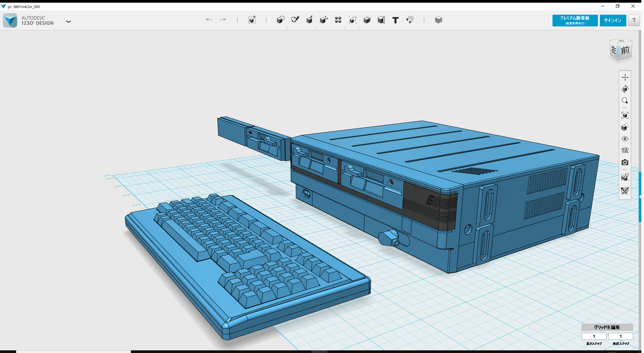Screen dimensions: 644x353
Task: Click the グリッドを編集 edit grid button
Action: coord(608,328)
